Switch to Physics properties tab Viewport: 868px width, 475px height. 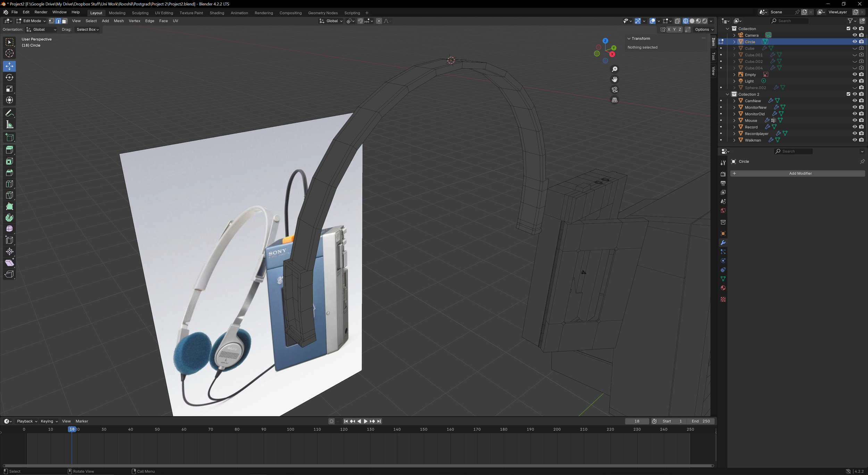point(723,260)
